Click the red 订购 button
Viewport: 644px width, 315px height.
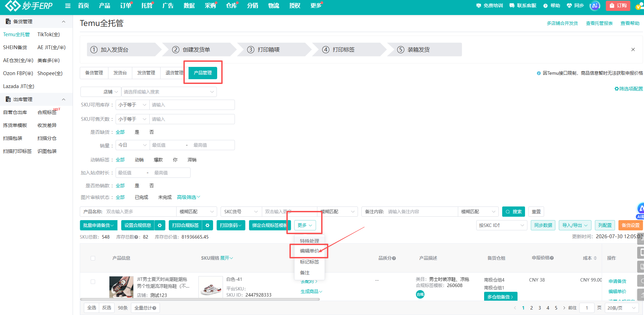[x=618, y=5]
